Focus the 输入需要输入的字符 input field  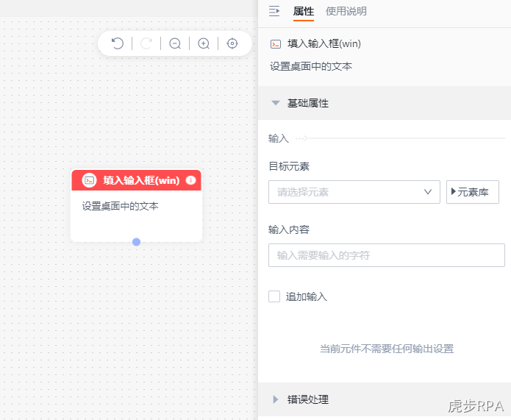pyautogui.click(x=387, y=255)
